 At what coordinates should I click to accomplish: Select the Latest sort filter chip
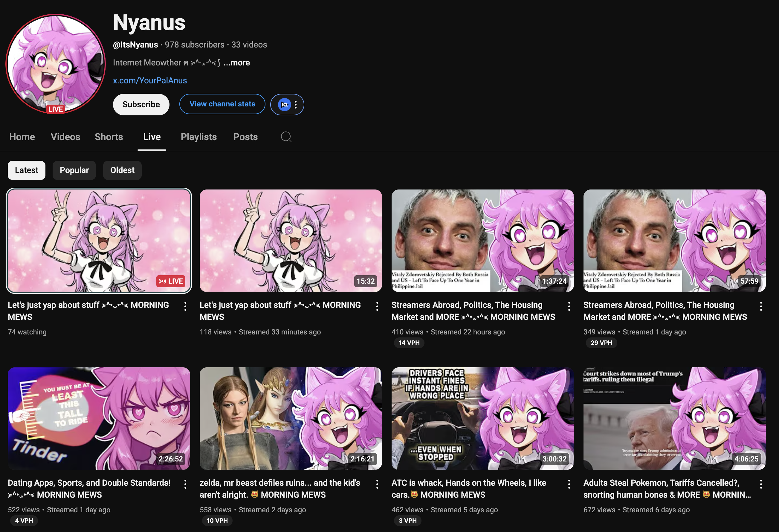[x=27, y=170]
